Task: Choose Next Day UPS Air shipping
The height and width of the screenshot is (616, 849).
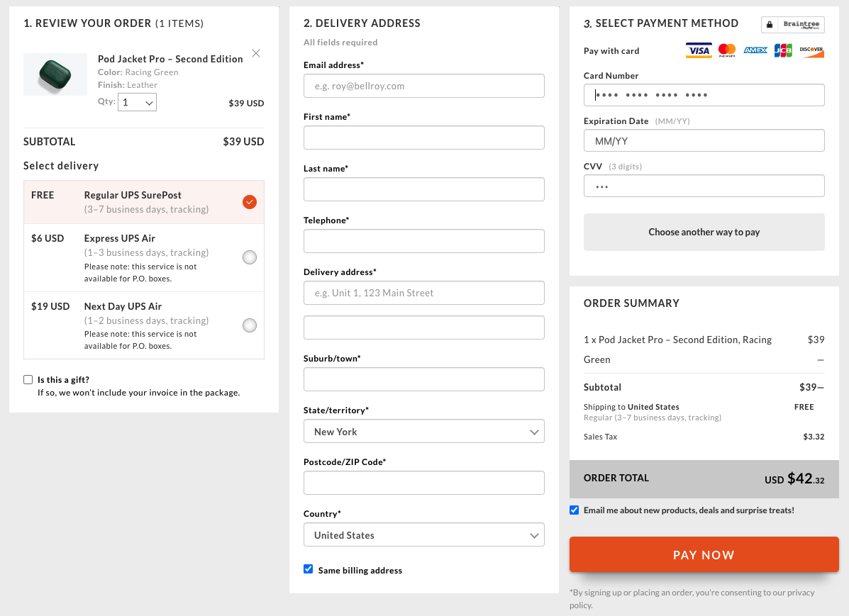Action: (x=249, y=325)
